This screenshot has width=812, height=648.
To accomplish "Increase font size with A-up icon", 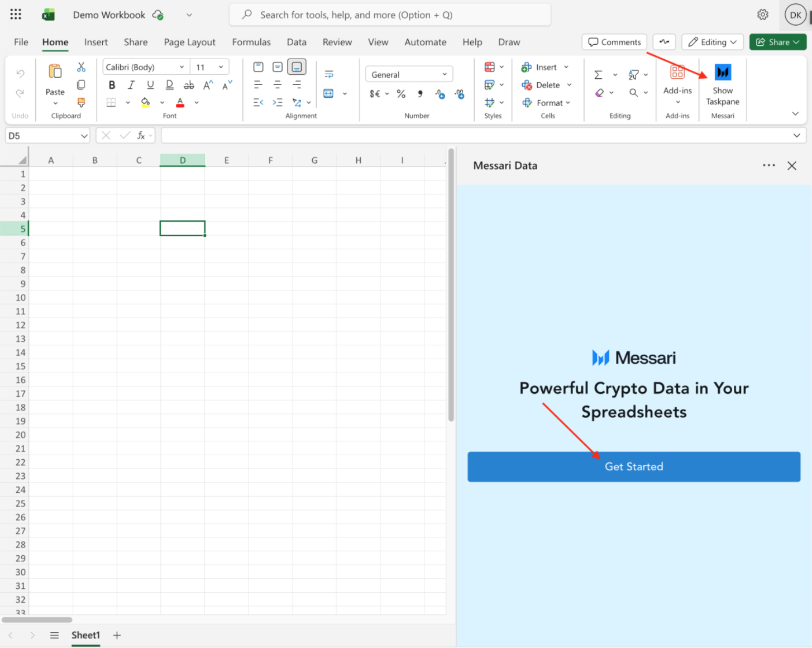I will click(x=208, y=85).
